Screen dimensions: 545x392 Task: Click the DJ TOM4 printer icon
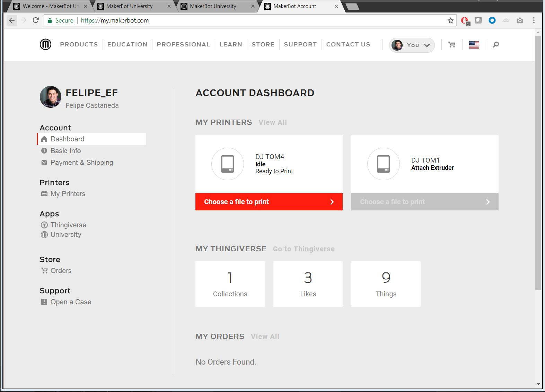(x=228, y=164)
